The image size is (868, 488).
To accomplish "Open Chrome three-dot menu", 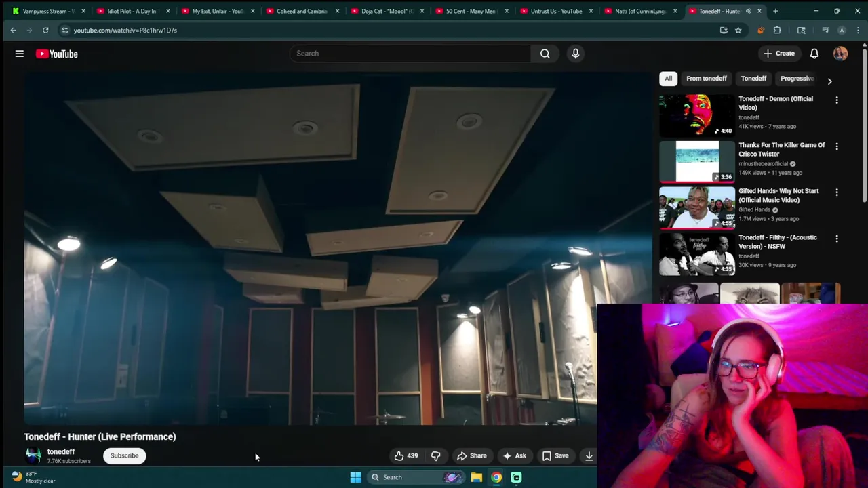I will (x=857, y=30).
